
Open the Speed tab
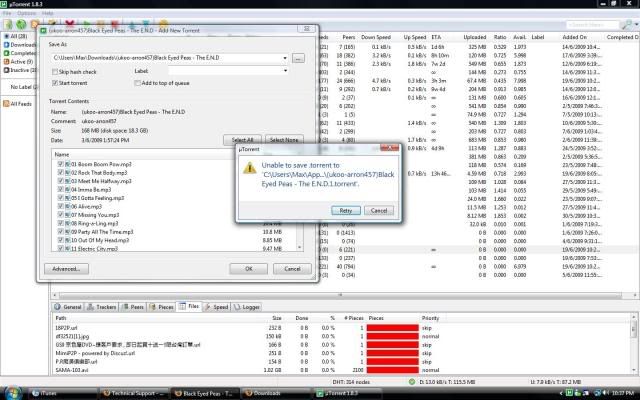click(x=219, y=306)
